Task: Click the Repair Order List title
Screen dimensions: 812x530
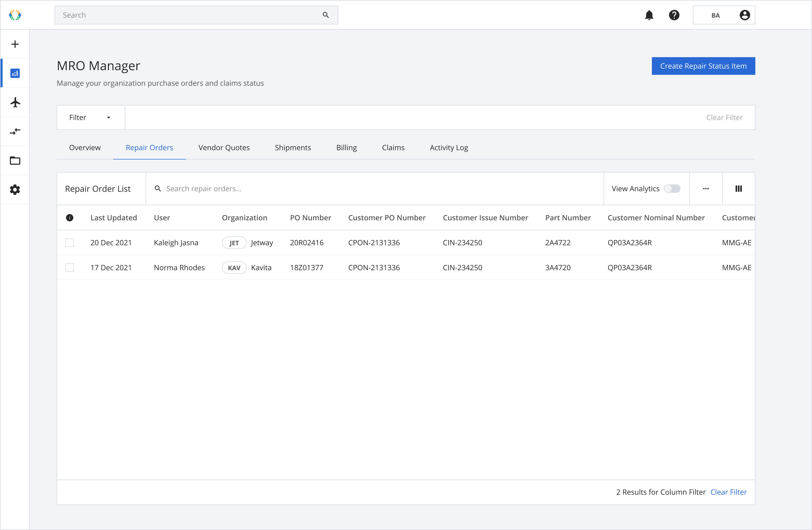Action: click(x=97, y=189)
